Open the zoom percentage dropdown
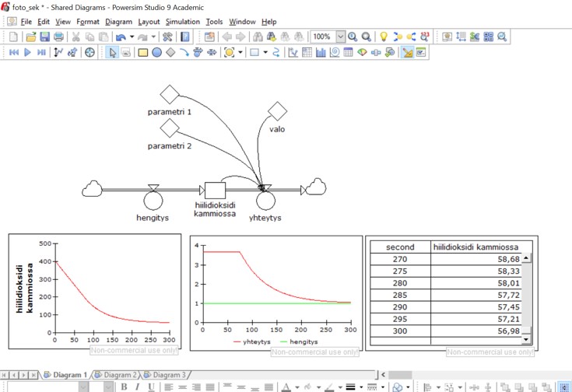The height and width of the screenshot is (392, 572). 340,37
